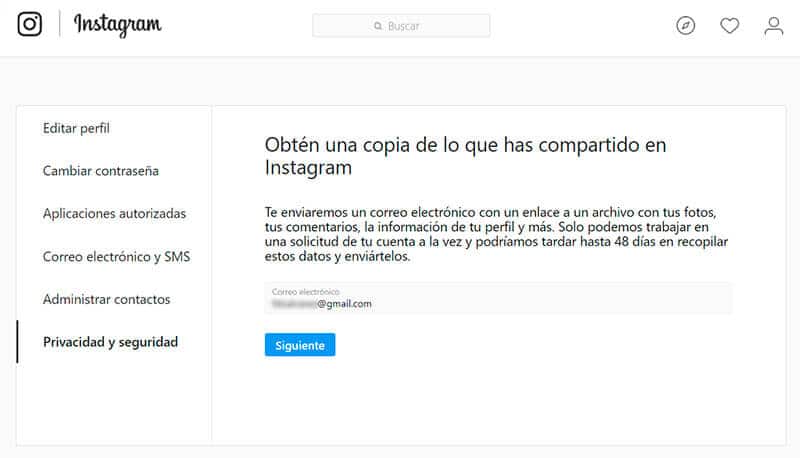The height and width of the screenshot is (458, 800).
Task: Click the divider line beside Instagram logo
Action: (59, 24)
